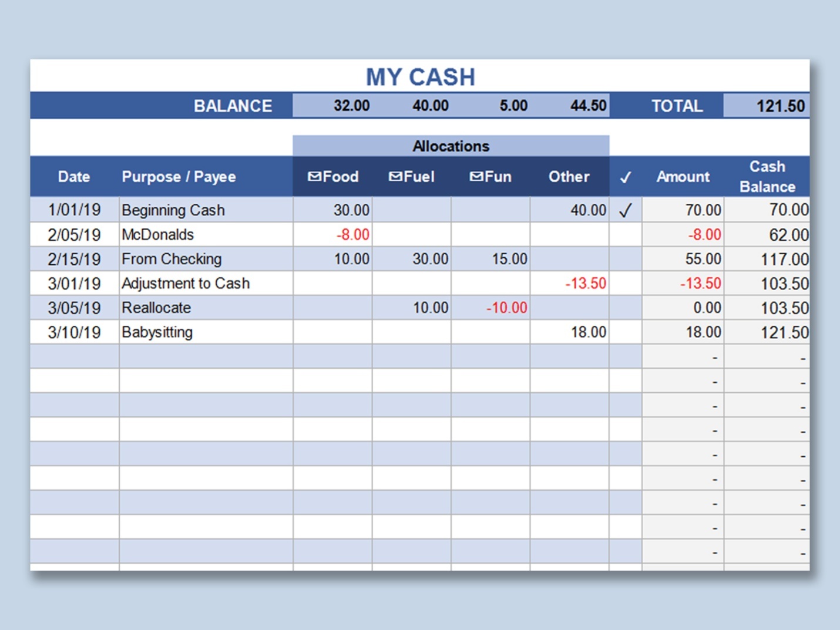
Task: Click the Cash Balance column header
Action: (767, 177)
